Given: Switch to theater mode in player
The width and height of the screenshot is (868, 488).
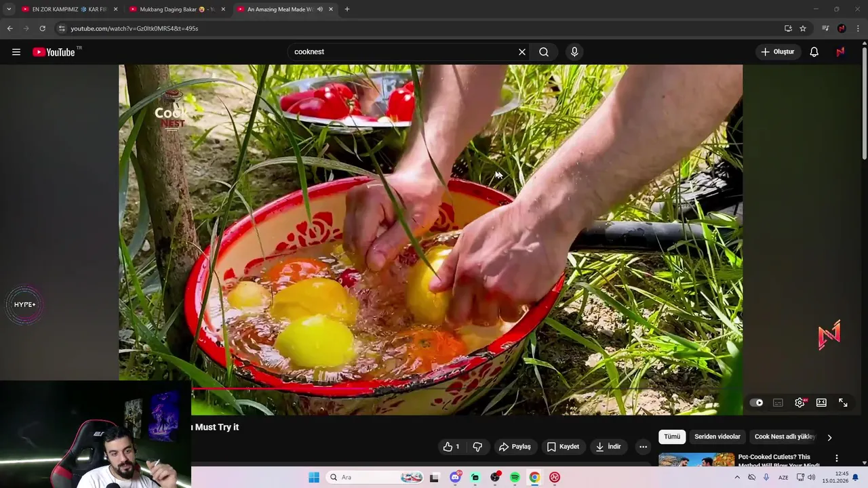Looking at the screenshot, I should pos(821,403).
